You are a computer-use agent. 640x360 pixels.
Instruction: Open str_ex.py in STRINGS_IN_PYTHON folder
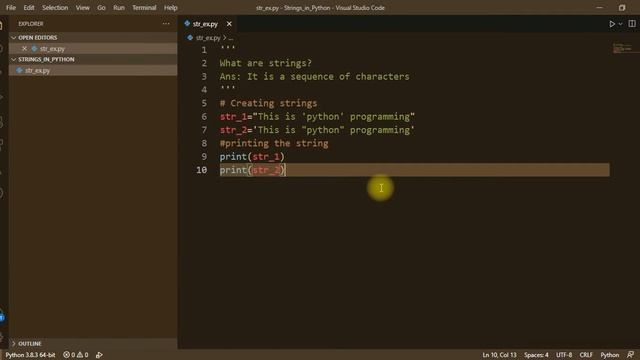tap(93, 71)
